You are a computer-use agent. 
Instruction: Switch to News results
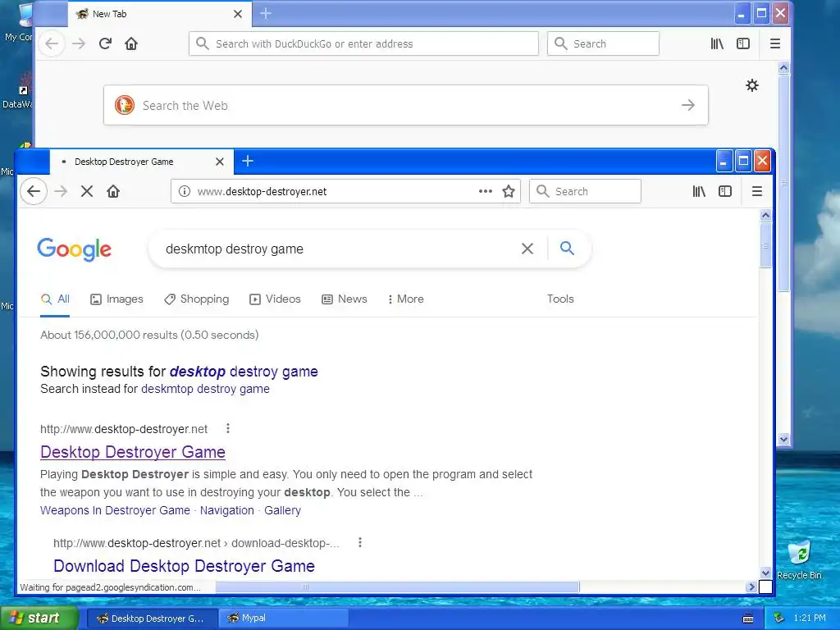click(345, 299)
